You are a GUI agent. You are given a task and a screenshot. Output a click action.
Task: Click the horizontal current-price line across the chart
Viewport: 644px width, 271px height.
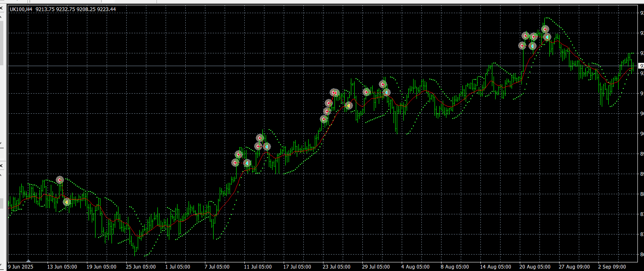323,66
